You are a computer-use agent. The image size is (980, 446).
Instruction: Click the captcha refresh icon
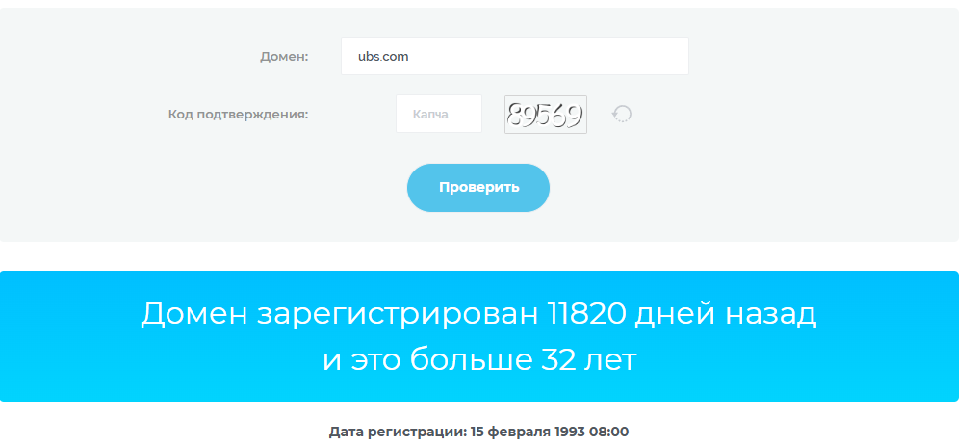click(x=621, y=114)
